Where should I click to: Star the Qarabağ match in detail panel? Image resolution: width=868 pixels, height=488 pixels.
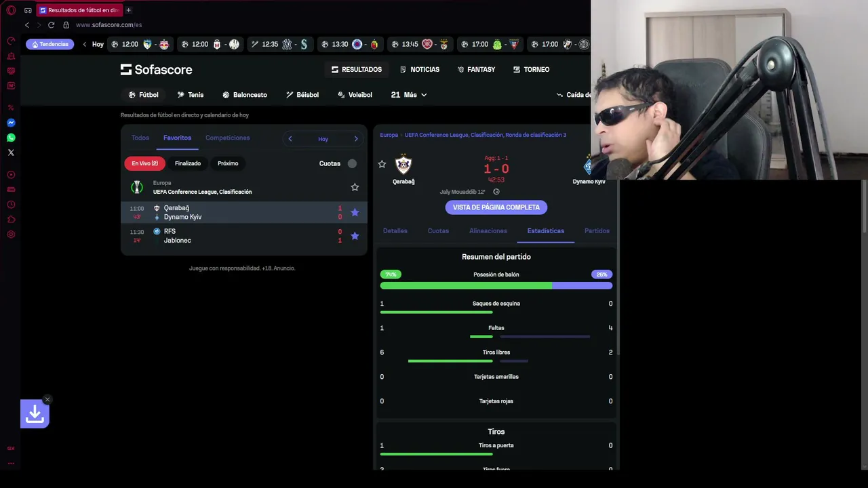click(x=382, y=164)
